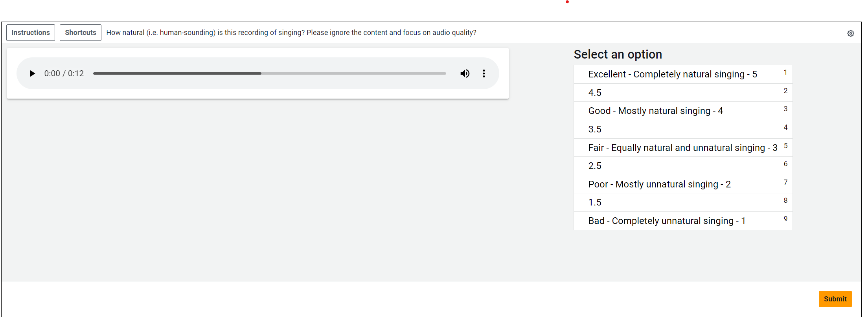
Task: Open the Shortcuts panel
Action: click(x=81, y=33)
